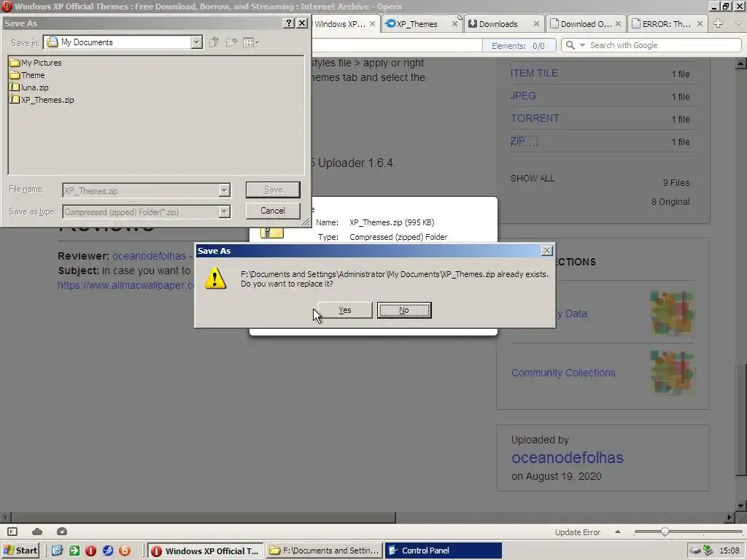Viewport: 747px width, 560px height.
Task: Expand the Save as type dropdown
Action: (x=225, y=211)
